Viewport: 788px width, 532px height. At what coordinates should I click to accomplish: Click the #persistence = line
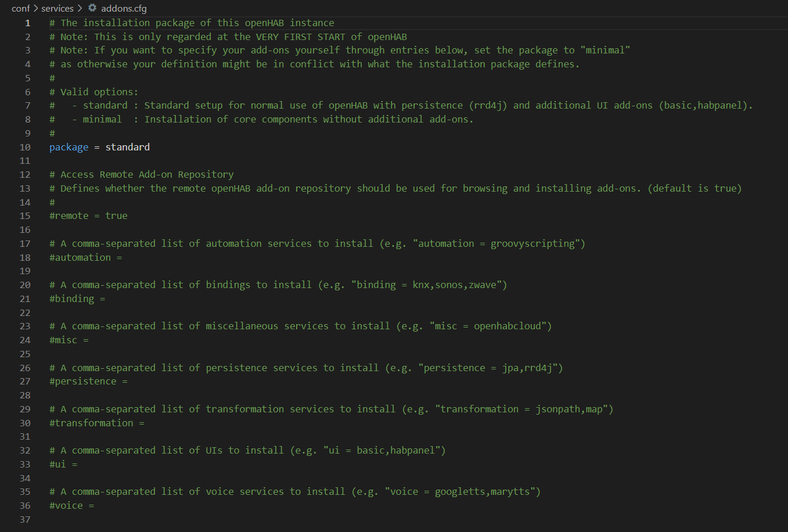coord(88,381)
